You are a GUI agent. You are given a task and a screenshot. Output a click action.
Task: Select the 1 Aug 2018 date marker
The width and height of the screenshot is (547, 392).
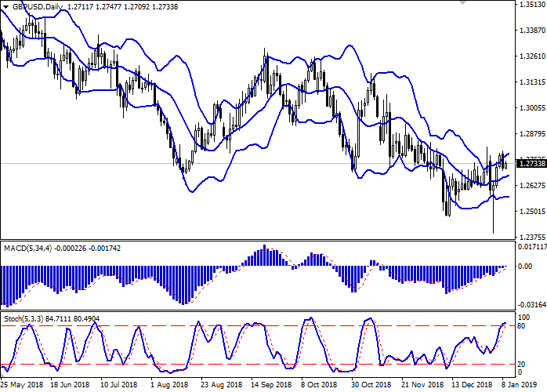[168, 386]
